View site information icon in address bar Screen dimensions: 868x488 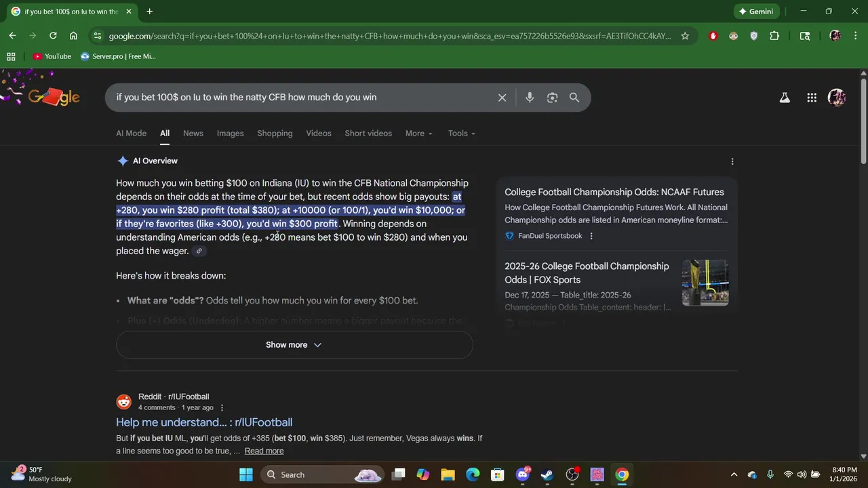(98, 36)
